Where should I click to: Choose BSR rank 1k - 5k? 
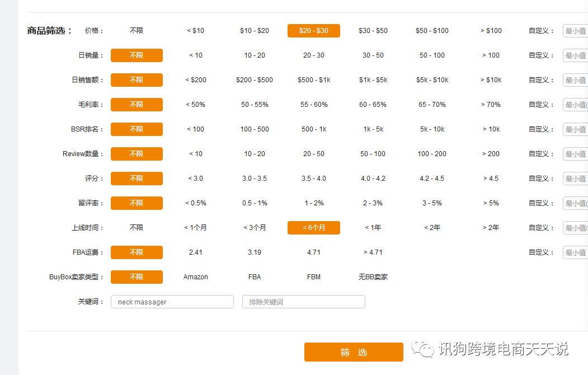(373, 129)
